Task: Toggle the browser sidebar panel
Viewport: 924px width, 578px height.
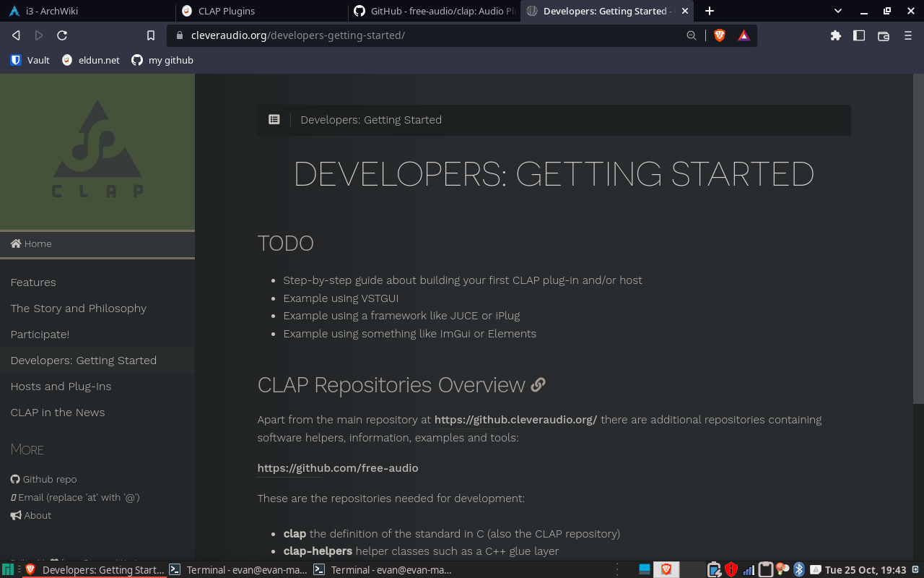Action: (x=859, y=35)
